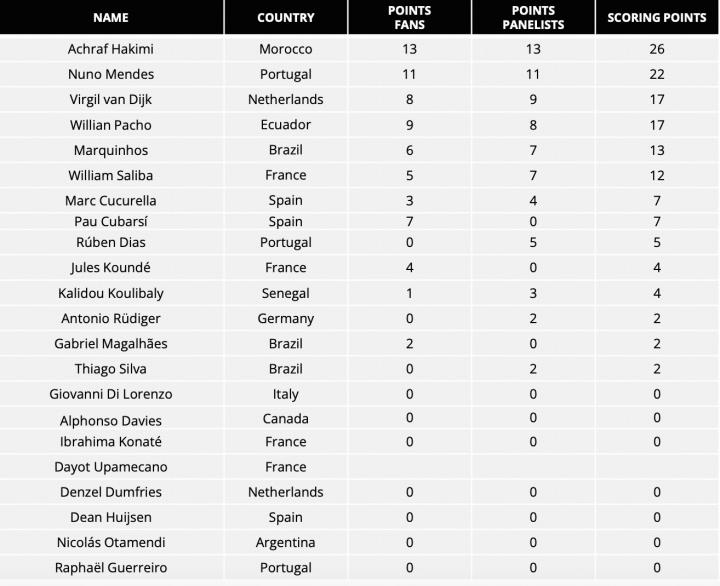Click Achraf Hakimi's scoring points value 26
720x586 pixels.
tap(657, 49)
